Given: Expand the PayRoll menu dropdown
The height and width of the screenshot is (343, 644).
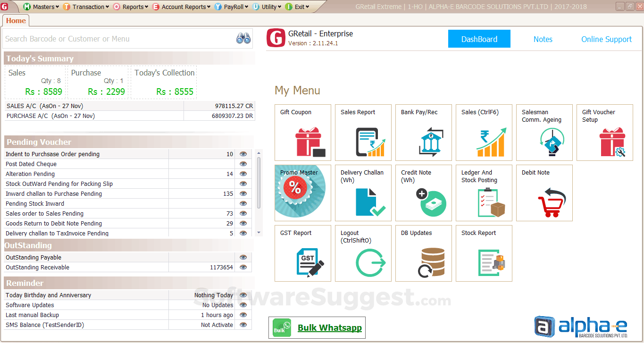Looking at the screenshot, I should pos(232,7).
